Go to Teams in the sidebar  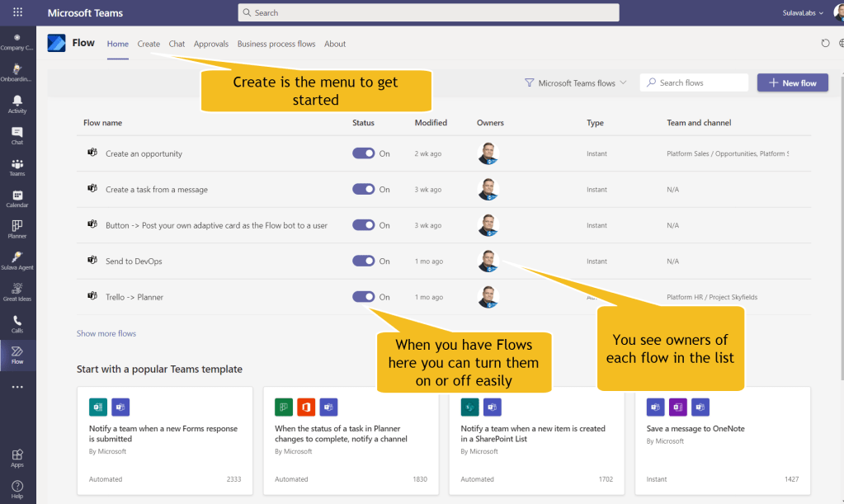click(17, 167)
